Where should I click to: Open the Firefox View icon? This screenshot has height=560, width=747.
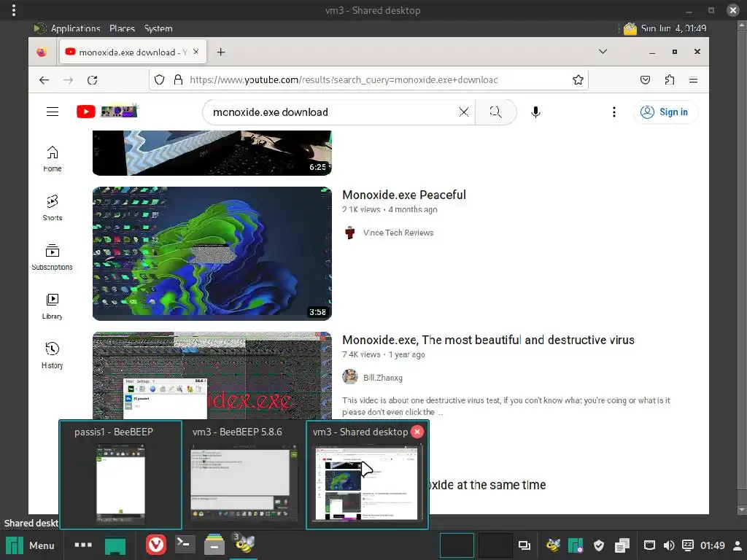(x=42, y=52)
